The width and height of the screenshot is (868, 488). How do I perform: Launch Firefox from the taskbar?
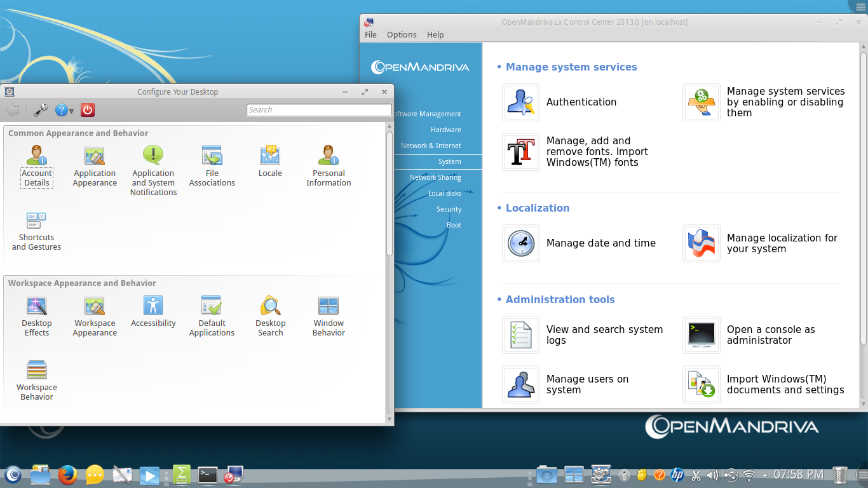pyautogui.click(x=67, y=474)
